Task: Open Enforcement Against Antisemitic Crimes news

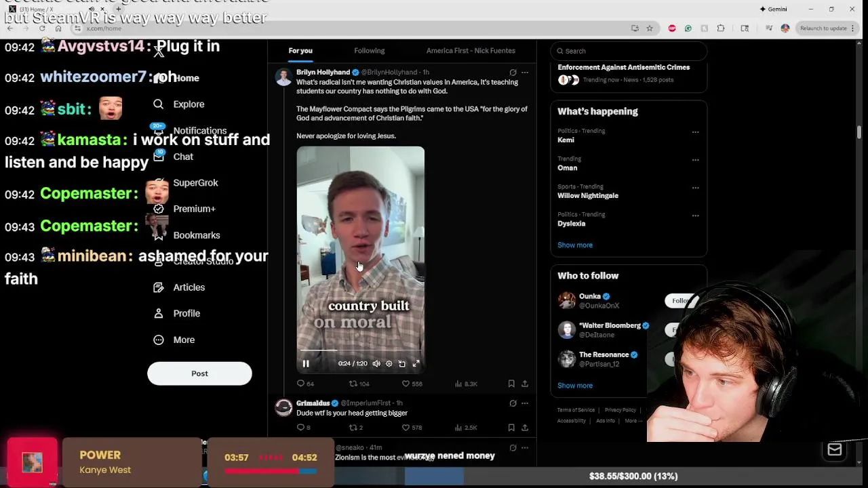Action: click(623, 67)
